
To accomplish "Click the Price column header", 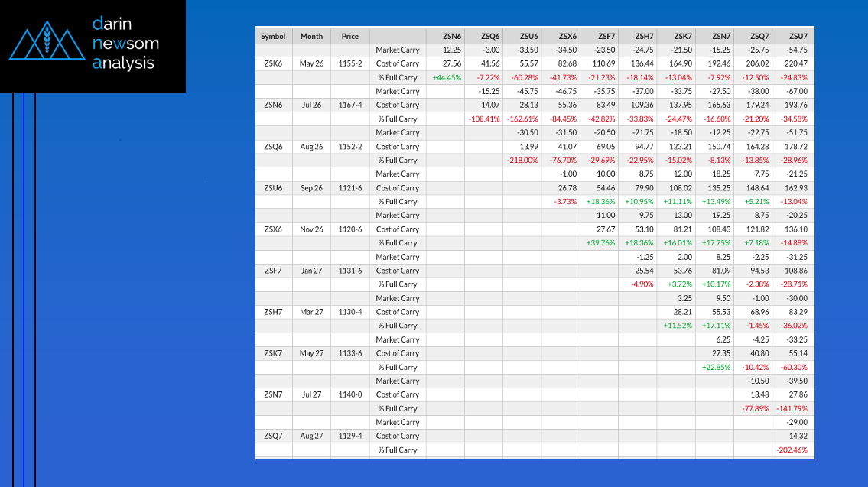I will pos(350,36).
